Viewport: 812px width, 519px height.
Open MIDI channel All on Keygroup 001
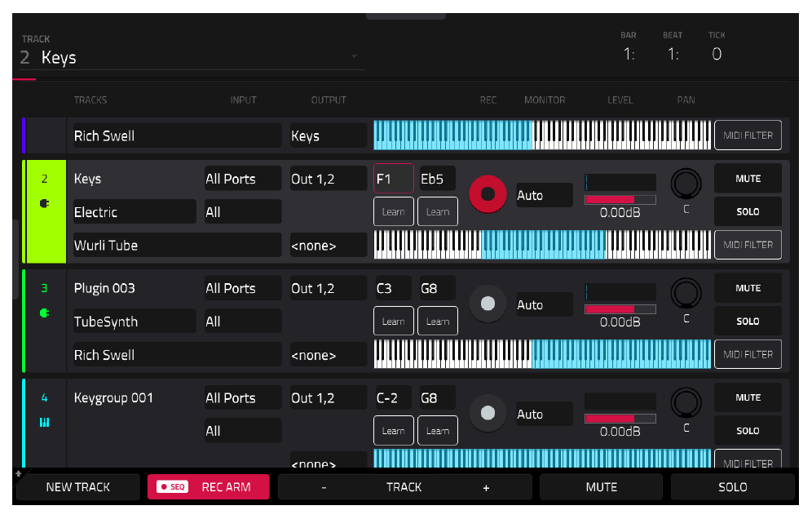(243, 430)
